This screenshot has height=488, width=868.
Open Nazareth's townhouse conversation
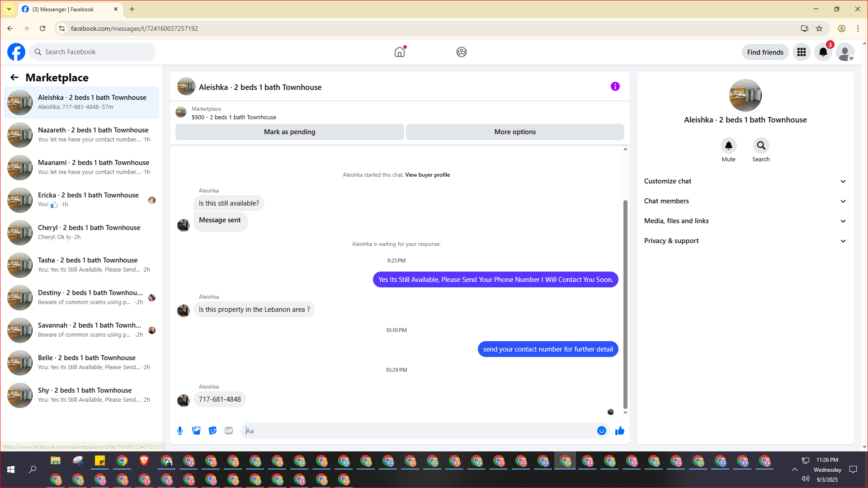[81, 135]
